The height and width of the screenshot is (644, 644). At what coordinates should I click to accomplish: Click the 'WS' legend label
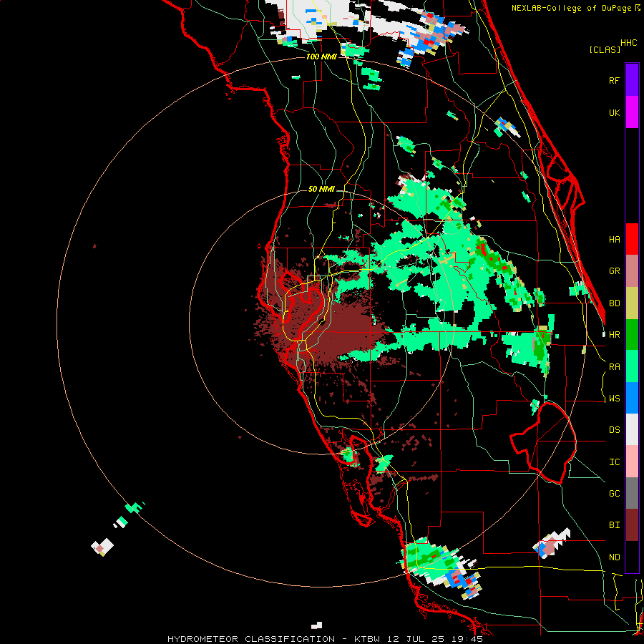tap(614, 399)
